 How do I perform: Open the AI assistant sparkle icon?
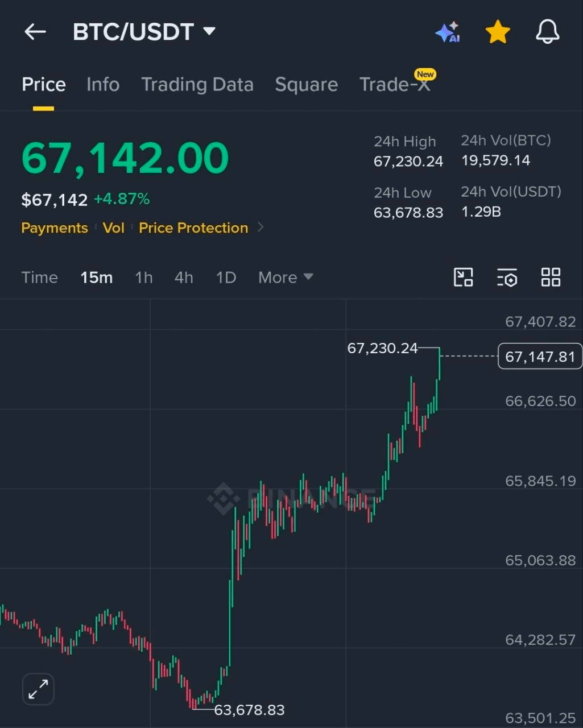click(448, 32)
